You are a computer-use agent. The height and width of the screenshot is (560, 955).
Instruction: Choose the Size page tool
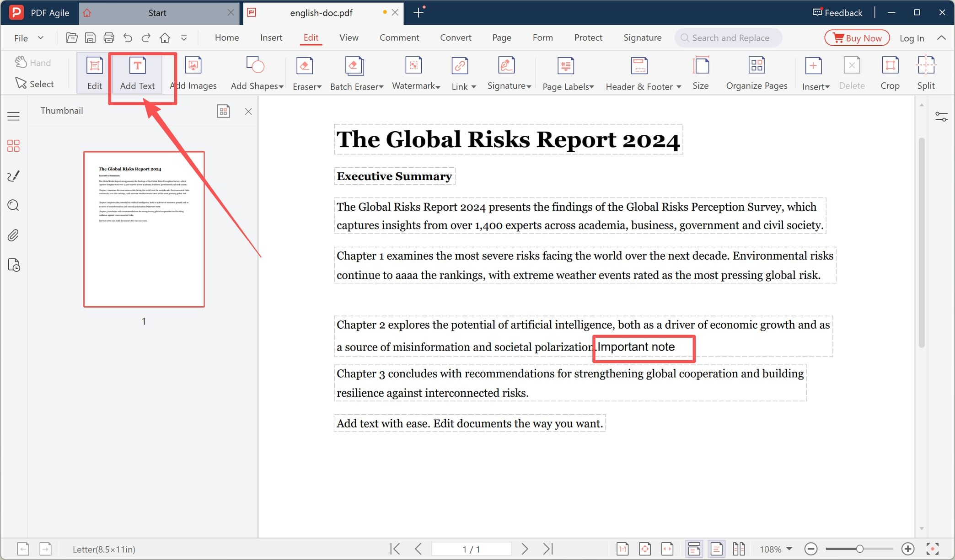click(700, 74)
